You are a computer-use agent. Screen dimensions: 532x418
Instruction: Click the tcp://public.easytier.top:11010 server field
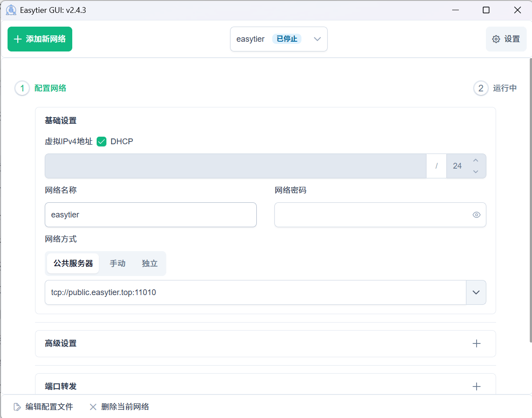pyautogui.click(x=255, y=292)
